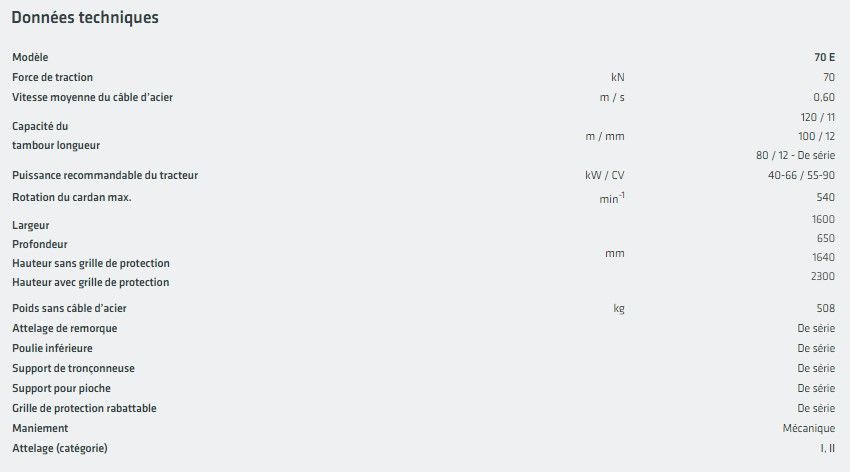The image size is (850, 472).
Task: Click the "80 / 12 - De série" value
Action: (x=796, y=155)
